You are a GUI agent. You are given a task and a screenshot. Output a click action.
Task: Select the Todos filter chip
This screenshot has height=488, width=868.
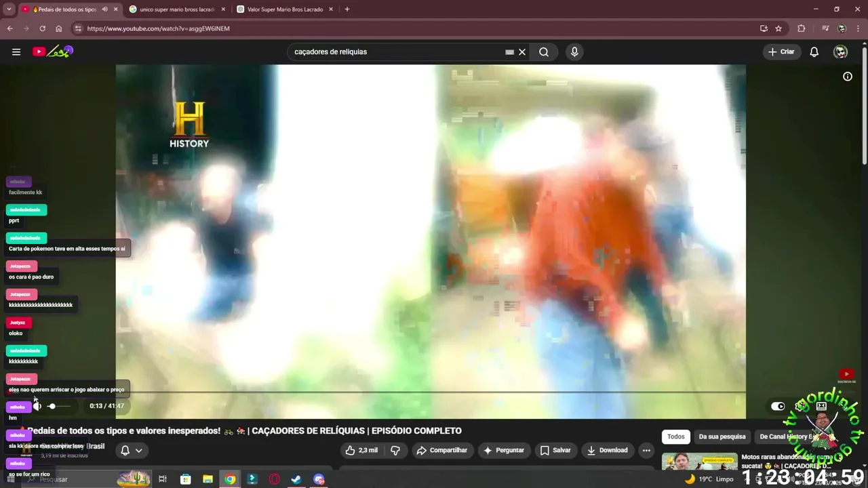676,436
